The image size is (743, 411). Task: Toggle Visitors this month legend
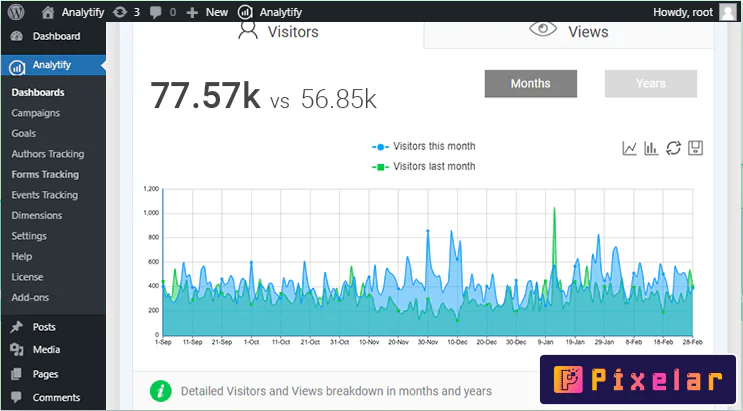424,146
